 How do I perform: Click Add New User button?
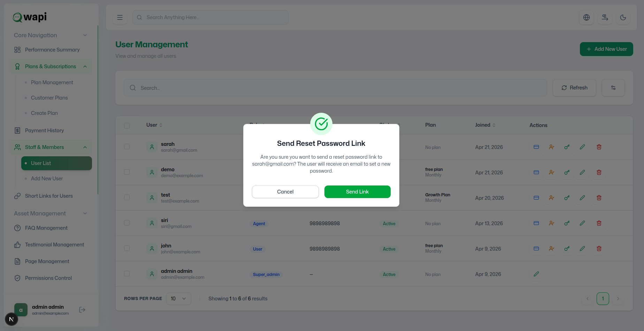(606, 49)
